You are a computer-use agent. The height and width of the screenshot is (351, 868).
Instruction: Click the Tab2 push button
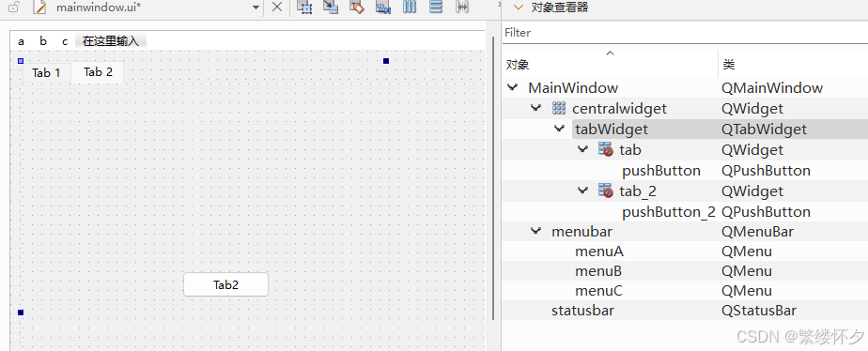(225, 284)
